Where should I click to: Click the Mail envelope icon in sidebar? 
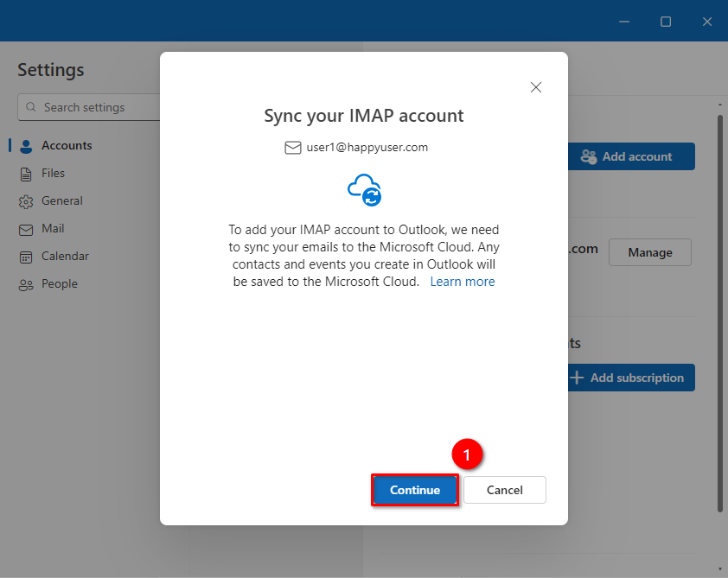coord(26,230)
